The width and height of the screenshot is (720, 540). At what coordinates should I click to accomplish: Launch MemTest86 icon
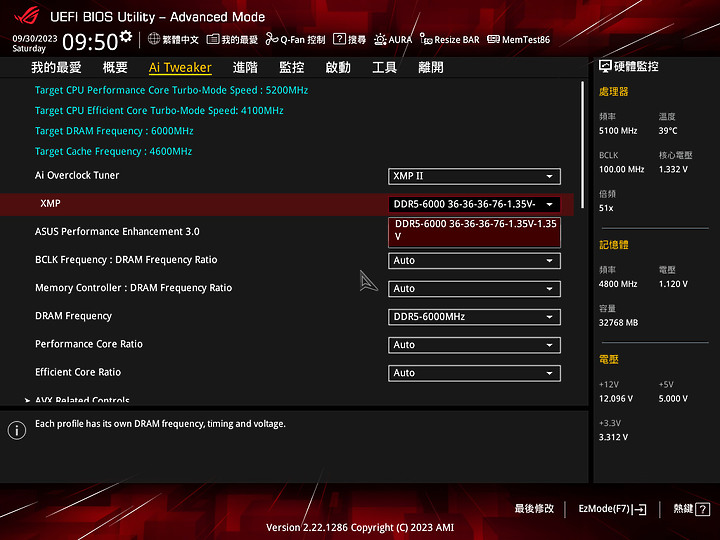tap(494, 39)
